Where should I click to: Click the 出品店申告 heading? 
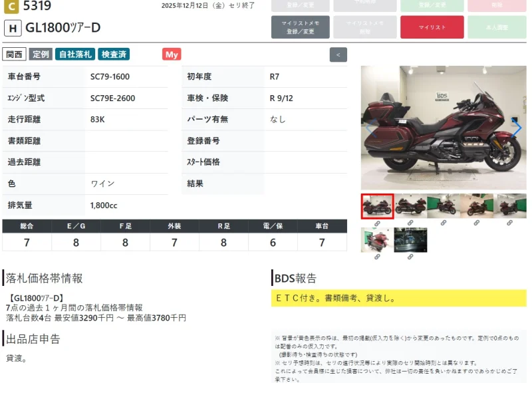[x=33, y=339]
